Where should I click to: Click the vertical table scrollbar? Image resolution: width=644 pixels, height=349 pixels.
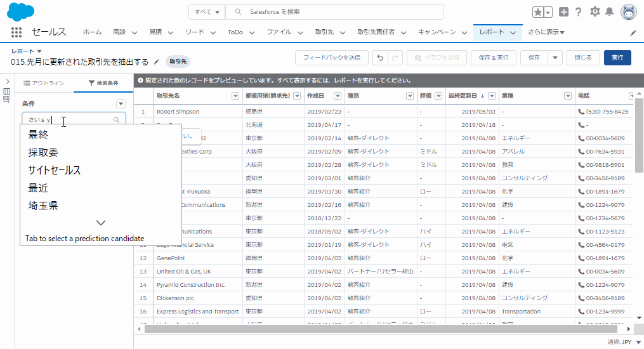click(x=639, y=135)
